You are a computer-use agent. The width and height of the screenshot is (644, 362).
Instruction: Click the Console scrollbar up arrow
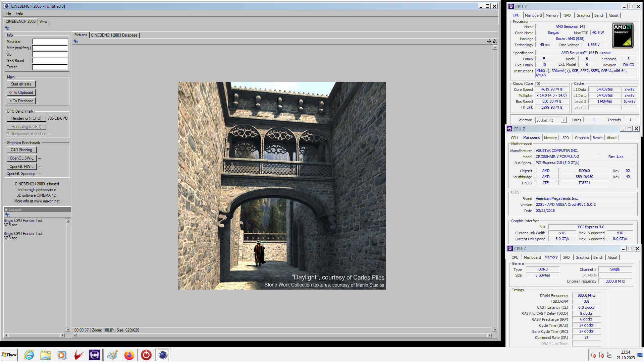click(68, 221)
